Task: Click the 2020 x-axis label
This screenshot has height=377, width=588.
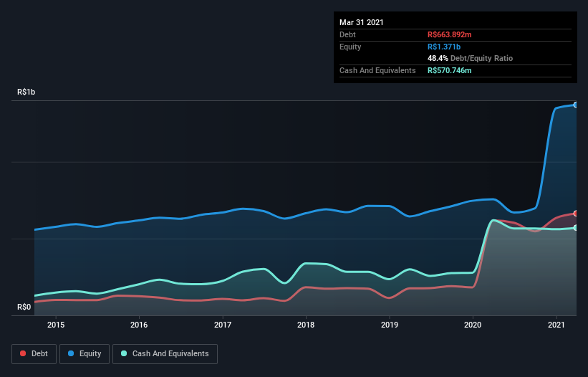Action: (473, 325)
